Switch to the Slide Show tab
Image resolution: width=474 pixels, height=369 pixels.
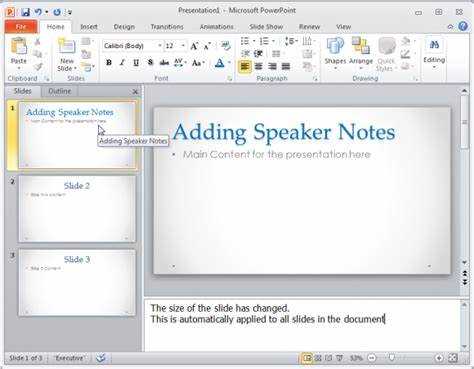266,27
